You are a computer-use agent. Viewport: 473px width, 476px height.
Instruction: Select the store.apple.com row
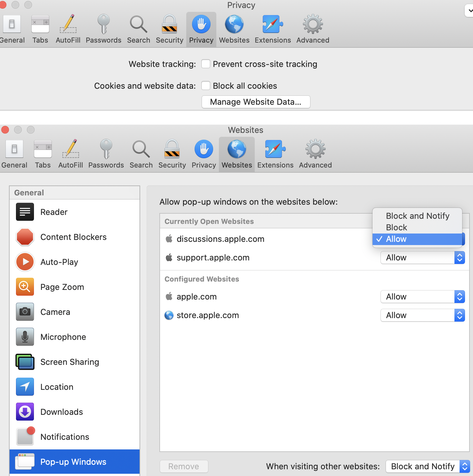(x=315, y=315)
